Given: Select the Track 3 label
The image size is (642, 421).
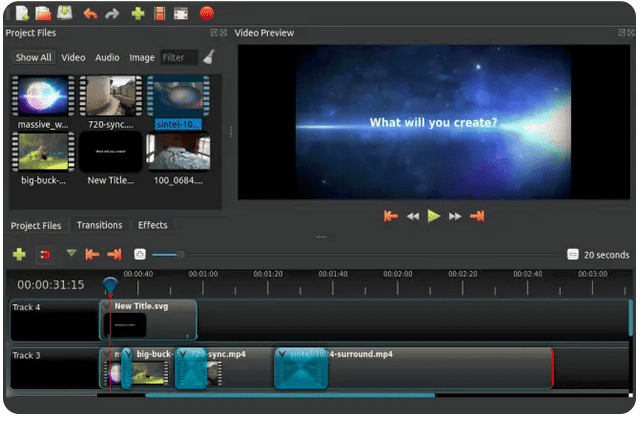Looking at the screenshot, I should click(x=26, y=355).
